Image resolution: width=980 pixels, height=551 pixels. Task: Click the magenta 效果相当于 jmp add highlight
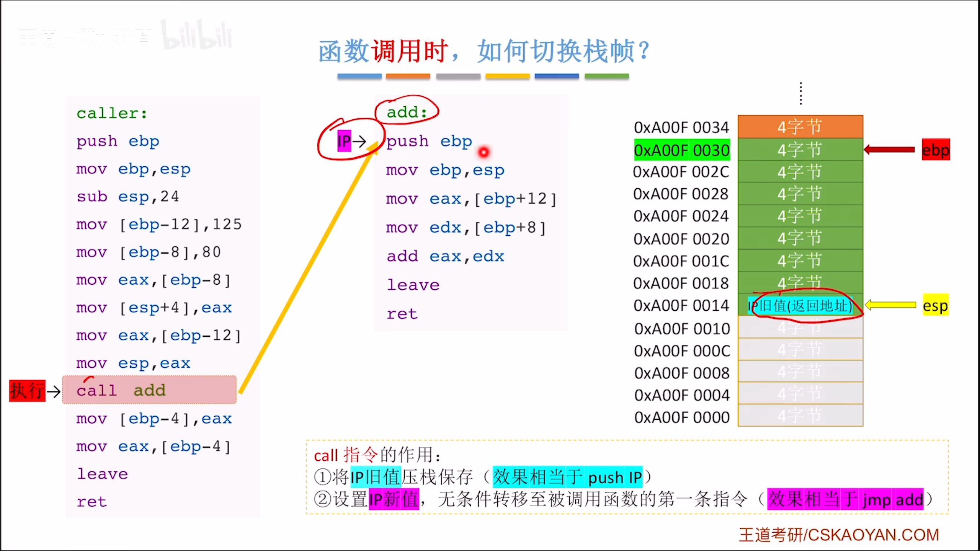846,499
